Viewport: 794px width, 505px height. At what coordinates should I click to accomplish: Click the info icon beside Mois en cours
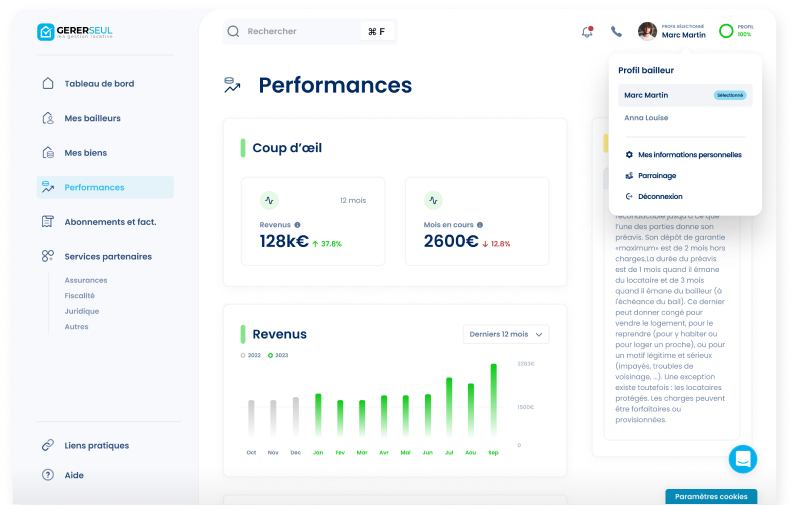pos(480,225)
